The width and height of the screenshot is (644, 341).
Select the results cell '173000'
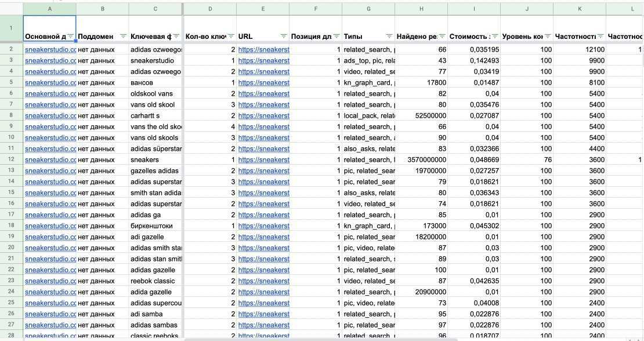click(x=421, y=226)
